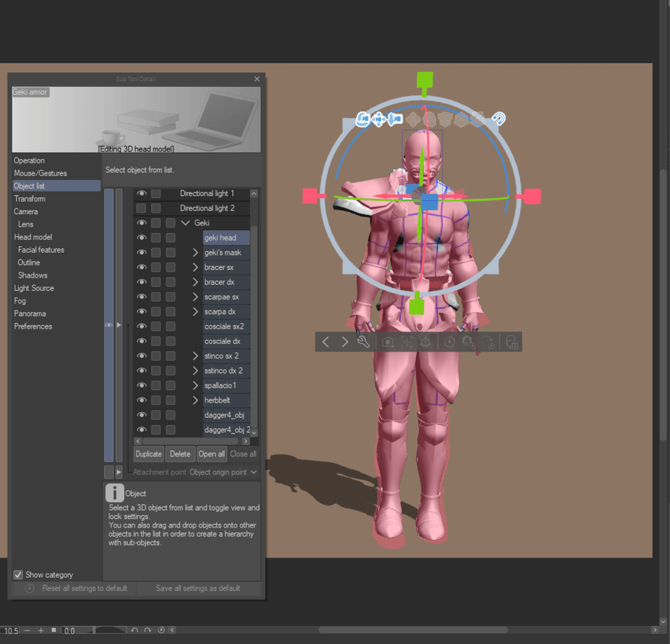670x644 pixels.
Task: Hide the dagger4_obj object with its eye icon
Action: coord(142,414)
